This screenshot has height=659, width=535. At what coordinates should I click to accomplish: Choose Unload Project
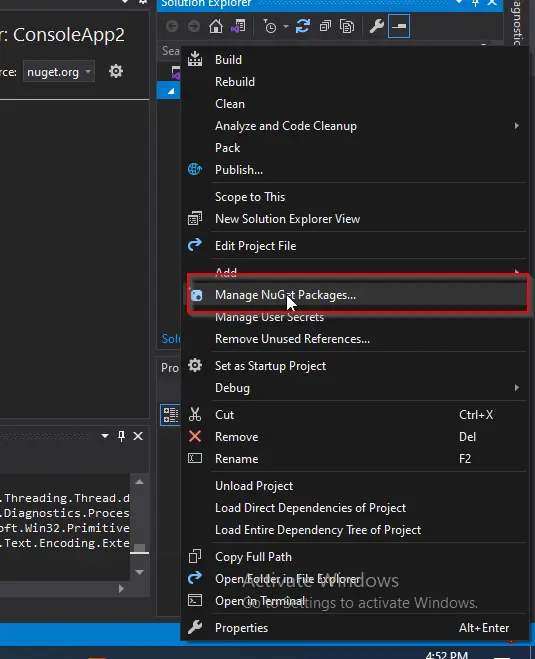(x=356, y=486)
